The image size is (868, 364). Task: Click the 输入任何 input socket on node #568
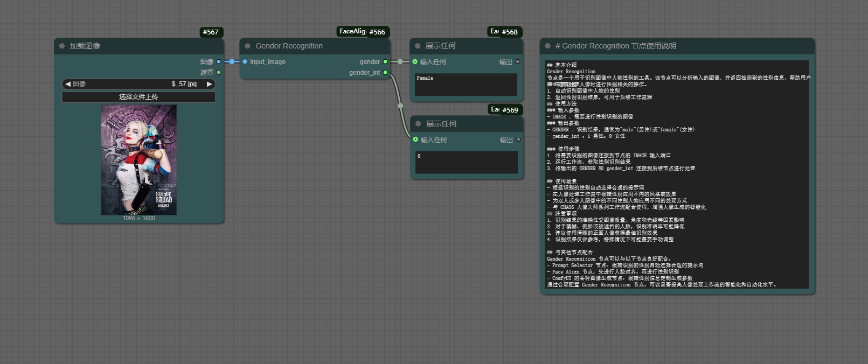tap(415, 61)
